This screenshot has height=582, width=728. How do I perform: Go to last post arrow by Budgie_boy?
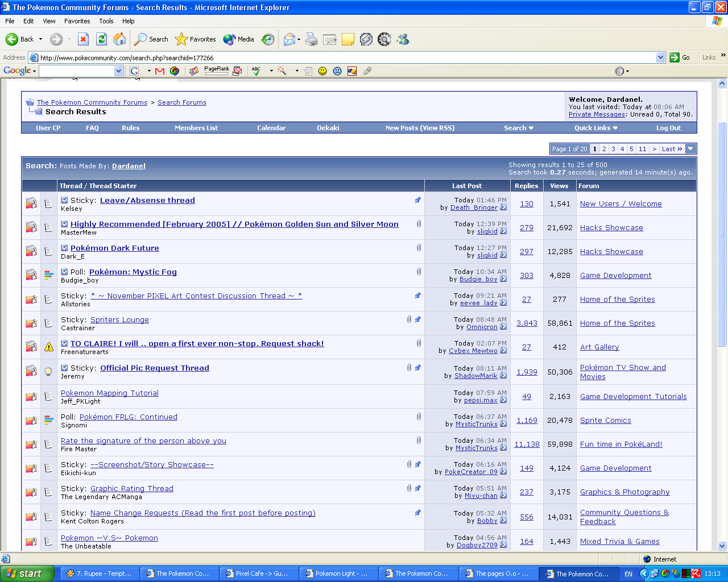503,279
